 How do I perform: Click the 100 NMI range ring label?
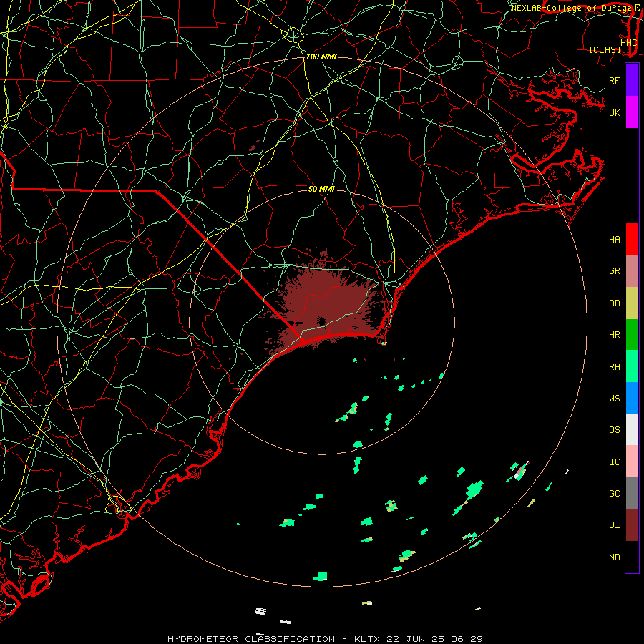(321, 57)
